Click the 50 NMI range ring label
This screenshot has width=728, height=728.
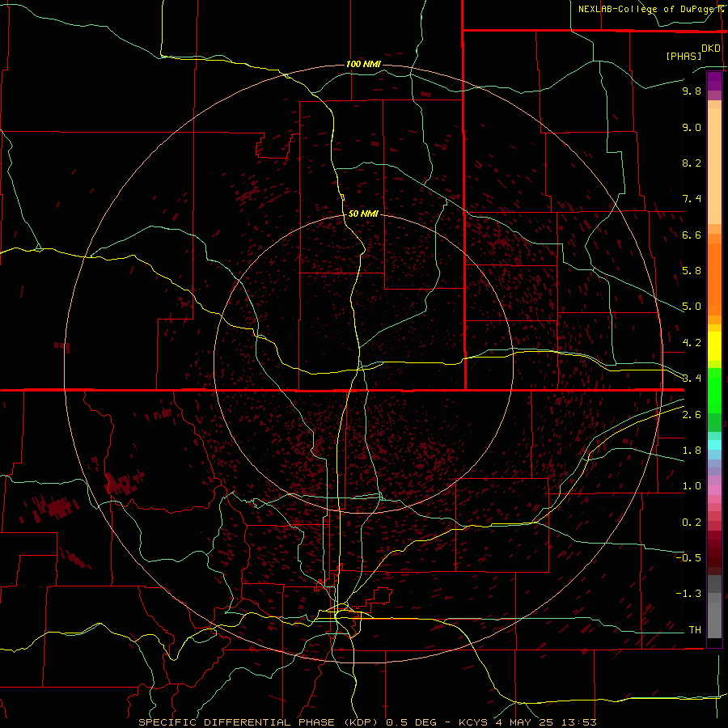pos(363,214)
